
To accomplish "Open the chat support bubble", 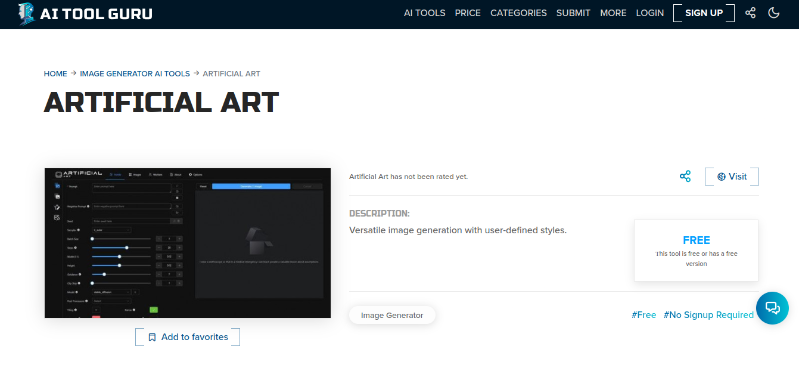I will (x=772, y=308).
